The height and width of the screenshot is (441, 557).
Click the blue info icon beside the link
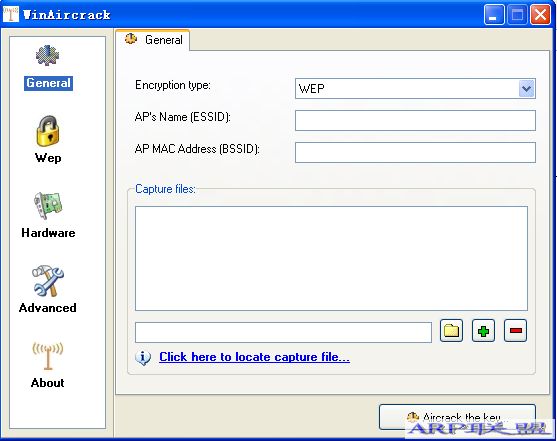point(143,357)
